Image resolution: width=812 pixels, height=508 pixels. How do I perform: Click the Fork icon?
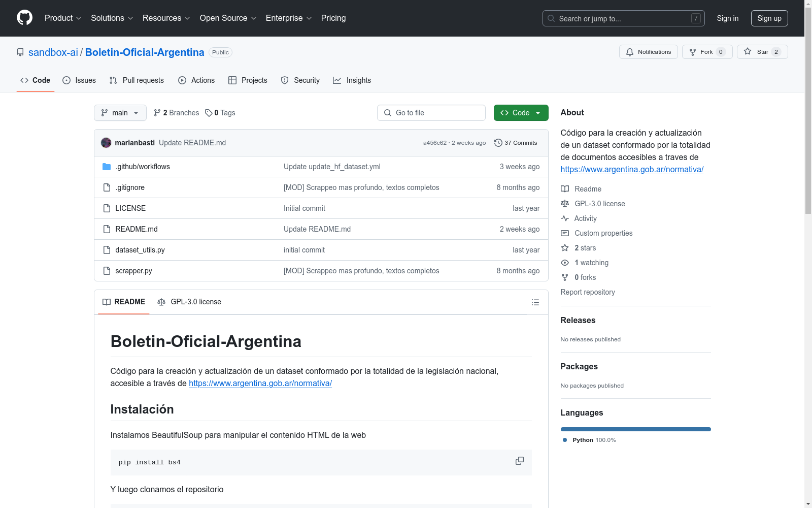tap(693, 52)
